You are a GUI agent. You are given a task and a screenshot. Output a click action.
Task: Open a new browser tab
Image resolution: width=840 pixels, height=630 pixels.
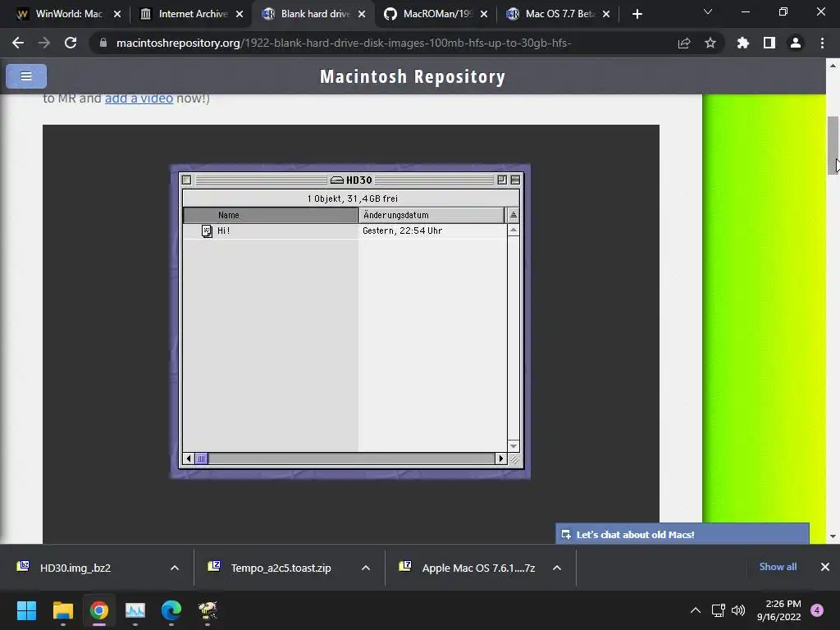click(x=637, y=14)
